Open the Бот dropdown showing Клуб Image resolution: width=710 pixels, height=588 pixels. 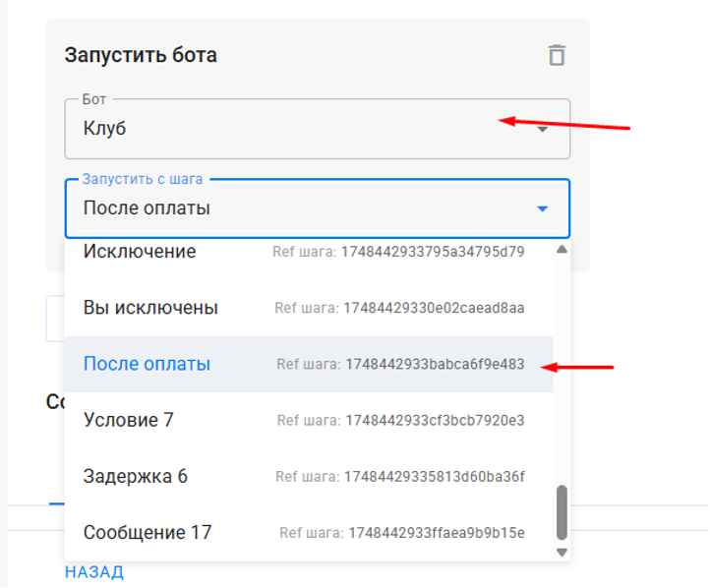[317, 129]
